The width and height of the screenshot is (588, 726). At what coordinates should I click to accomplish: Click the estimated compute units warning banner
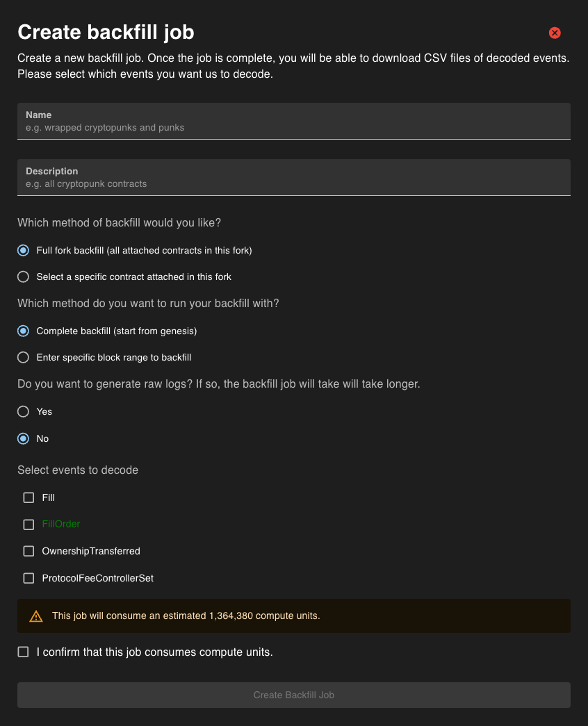click(293, 616)
